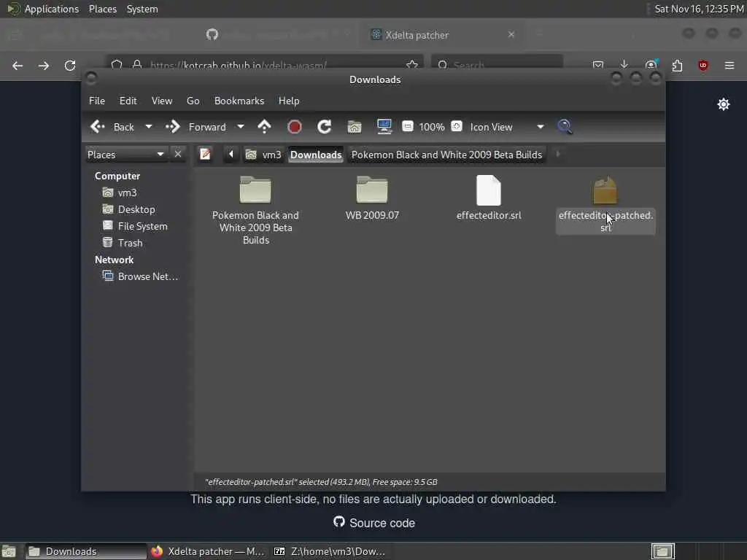
Task: Open the View menu
Action: point(162,101)
